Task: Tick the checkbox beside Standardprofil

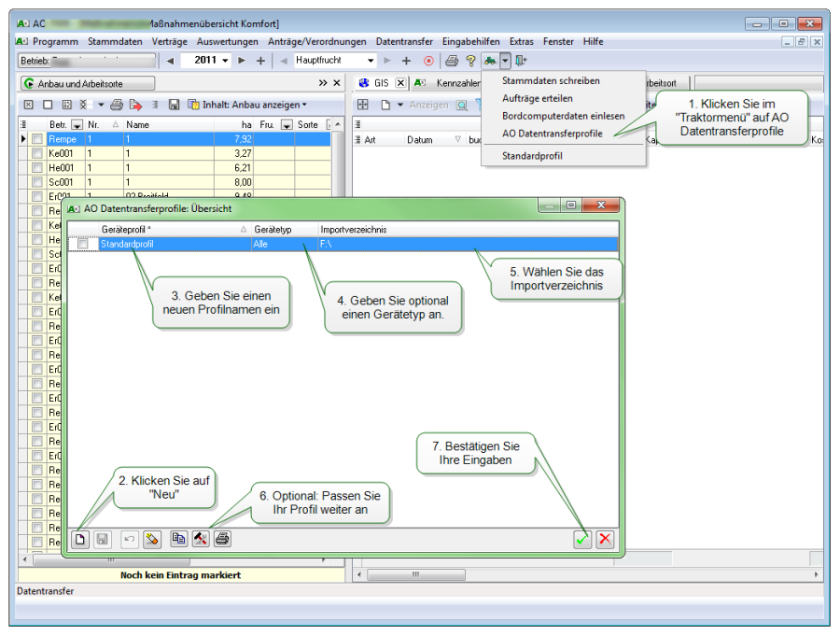Action: point(83,245)
